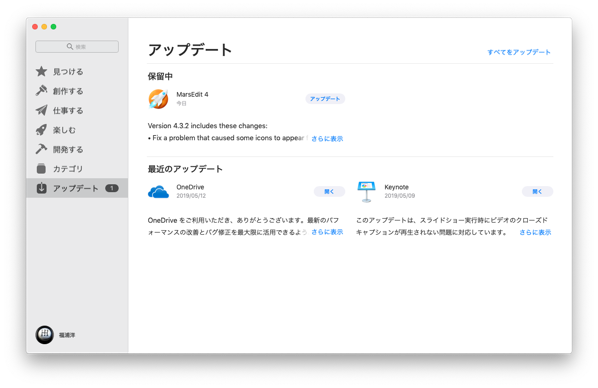Viewport: 598px width, 388px height.
Task: Open the 仕事する section label
Action: click(x=68, y=111)
